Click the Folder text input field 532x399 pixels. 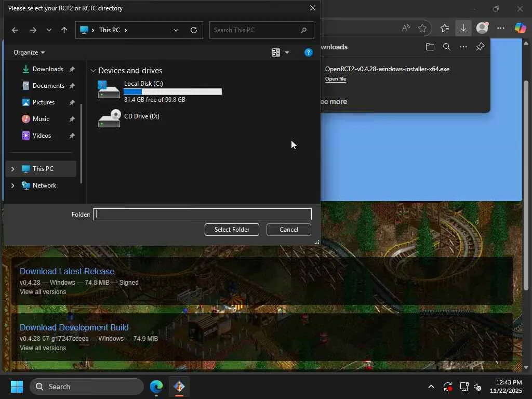tap(202, 215)
